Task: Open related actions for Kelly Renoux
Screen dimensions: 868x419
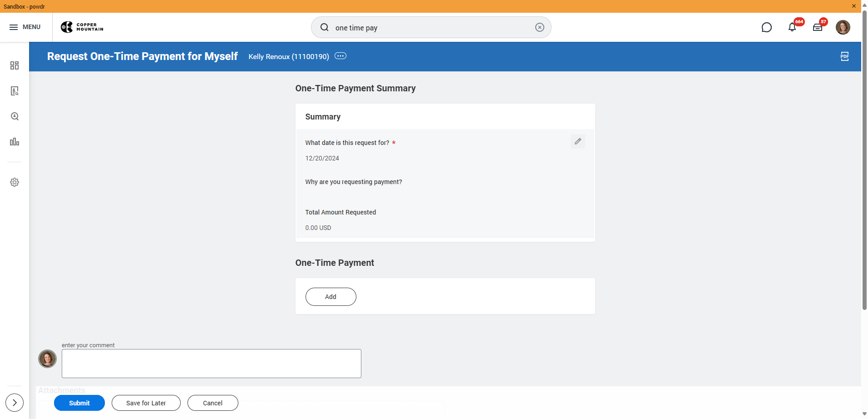Action: (340, 56)
